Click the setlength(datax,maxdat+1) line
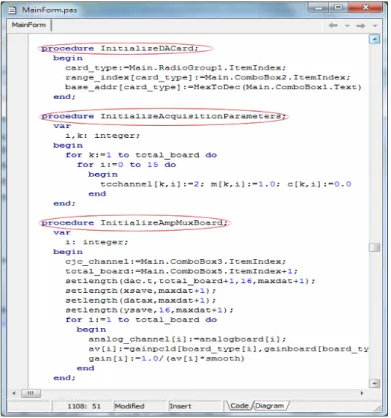 coord(140,300)
